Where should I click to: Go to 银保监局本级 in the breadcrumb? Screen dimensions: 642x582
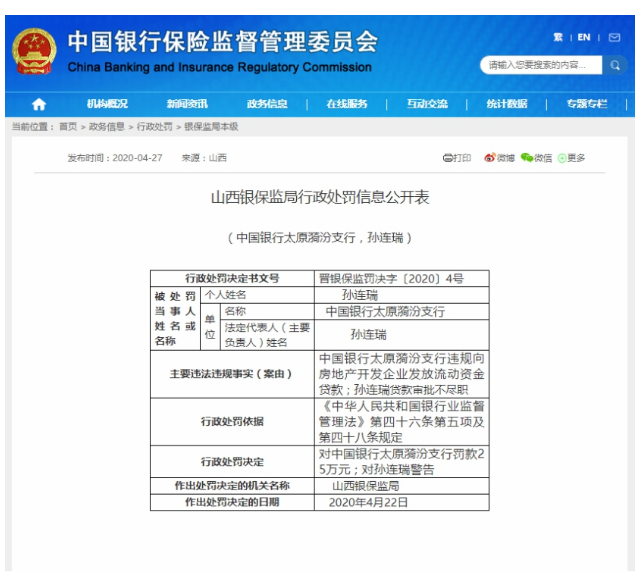[x=211, y=127]
